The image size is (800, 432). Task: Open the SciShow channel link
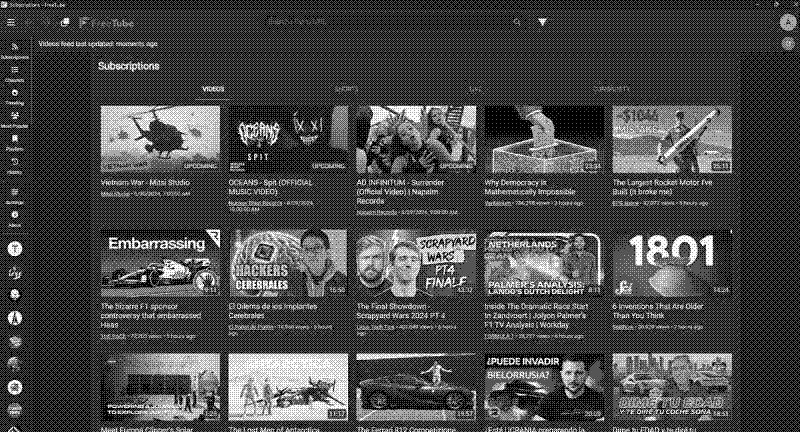pyautogui.click(x=623, y=327)
